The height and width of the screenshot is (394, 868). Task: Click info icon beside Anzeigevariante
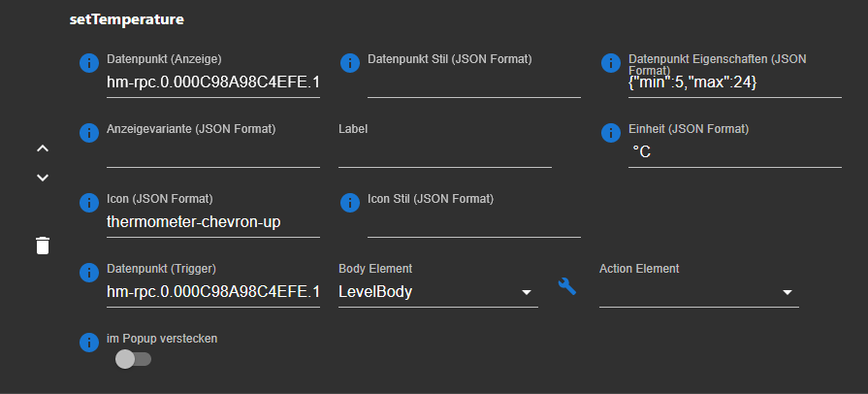pyautogui.click(x=88, y=133)
